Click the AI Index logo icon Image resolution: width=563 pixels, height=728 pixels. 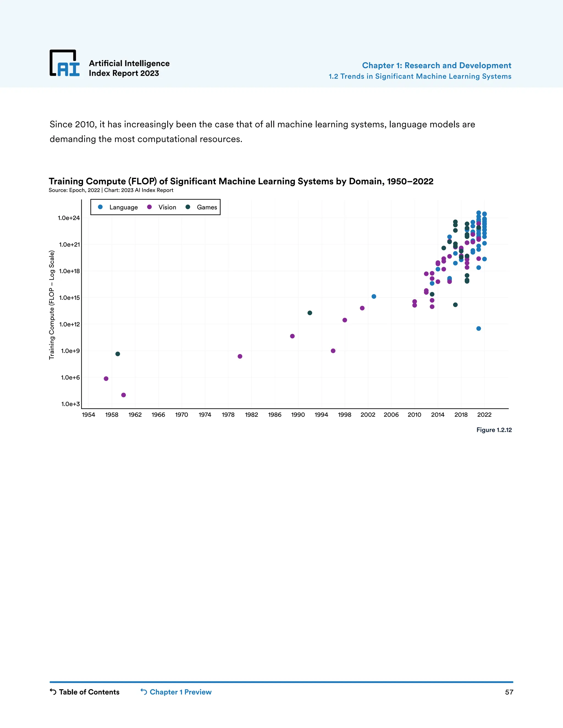pos(65,63)
